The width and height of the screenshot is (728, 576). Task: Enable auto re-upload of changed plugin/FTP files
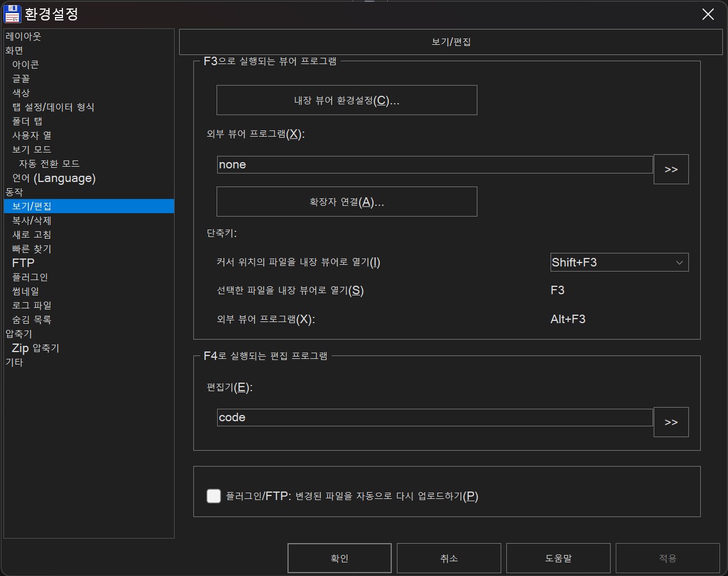[214, 496]
